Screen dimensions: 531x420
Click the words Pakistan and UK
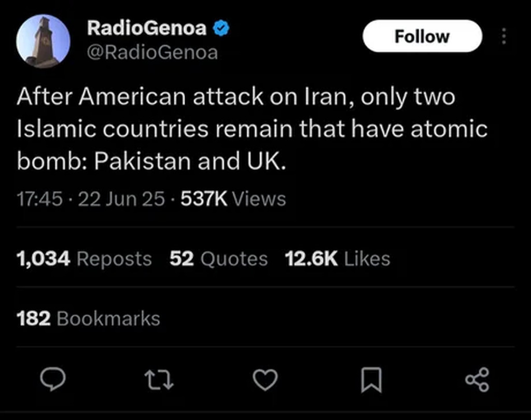190,161
